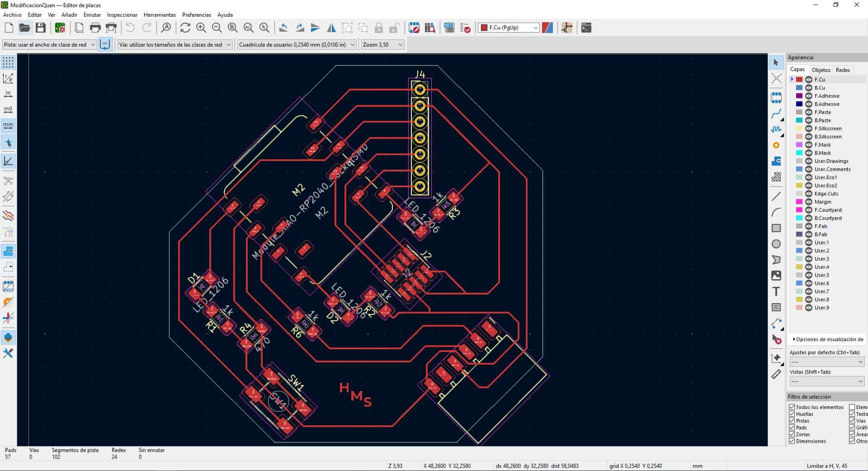Select the Draw line tool
This screenshot has width=868, height=471.
pyautogui.click(x=776, y=196)
